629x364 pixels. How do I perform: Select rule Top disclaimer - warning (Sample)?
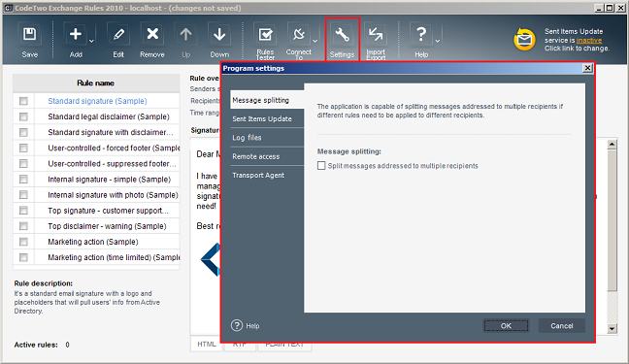click(x=107, y=226)
